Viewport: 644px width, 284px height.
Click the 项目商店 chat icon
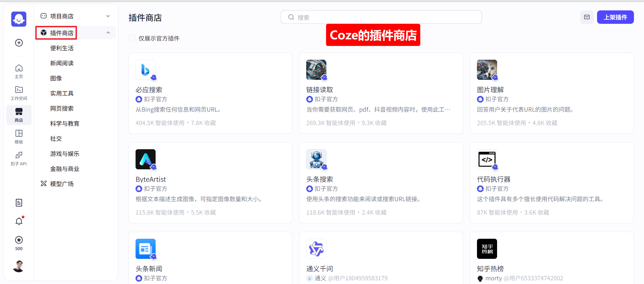click(44, 16)
